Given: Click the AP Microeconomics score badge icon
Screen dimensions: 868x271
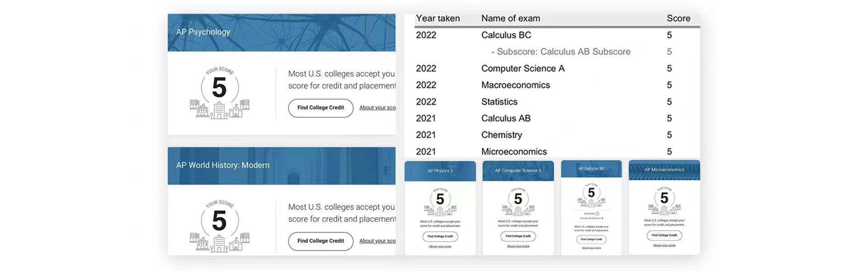Looking at the screenshot, I should tap(664, 201).
